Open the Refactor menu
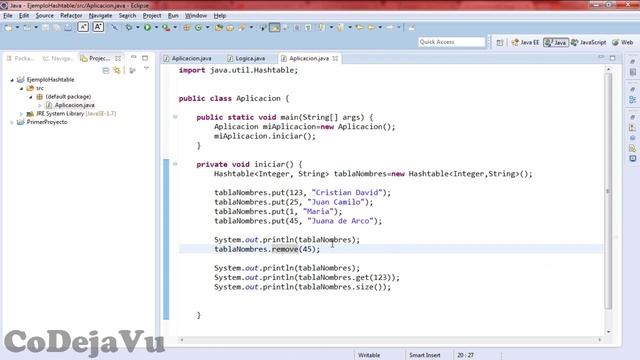This screenshot has height=360, width=640. [x=71, y=16]
